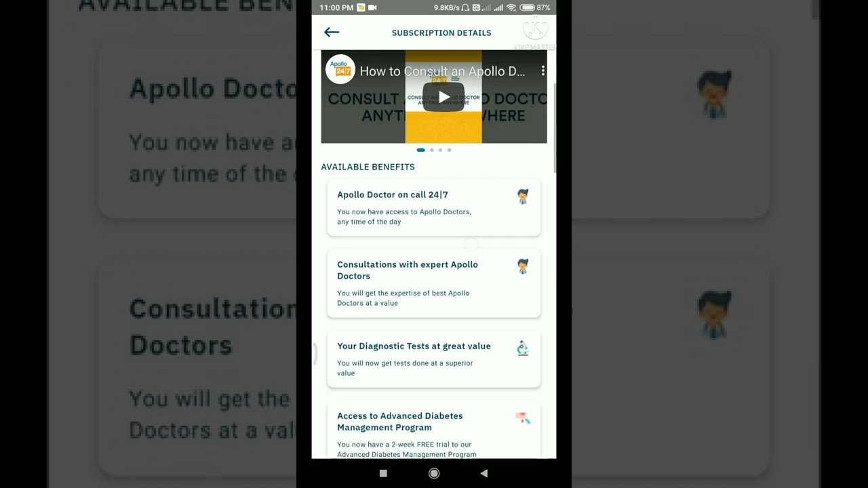Open Apollo Doctor on call 24|7 card
Viewport: 868px width, 488px height.
pos(434,207)
